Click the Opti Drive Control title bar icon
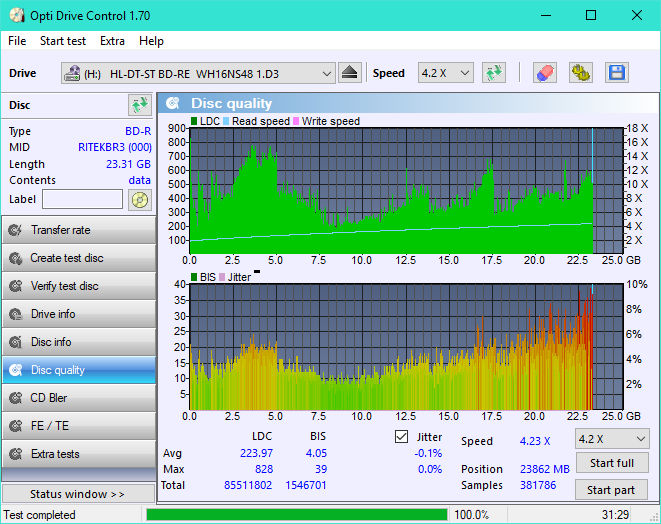This screenshot has height=524, width=661. 17,16
